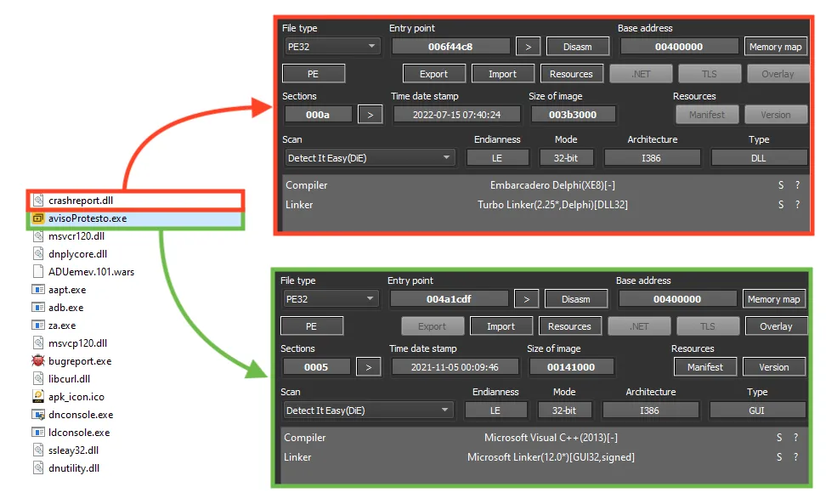826x504 pixels.
Task: Click arrow next to entry point 004a1cdf
Action: coord(526,299)
